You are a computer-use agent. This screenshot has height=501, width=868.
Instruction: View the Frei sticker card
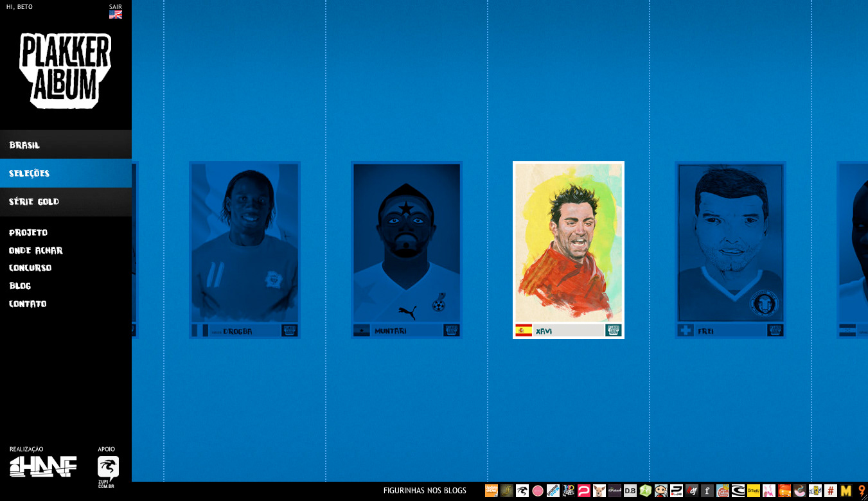(x=731, y=250)
